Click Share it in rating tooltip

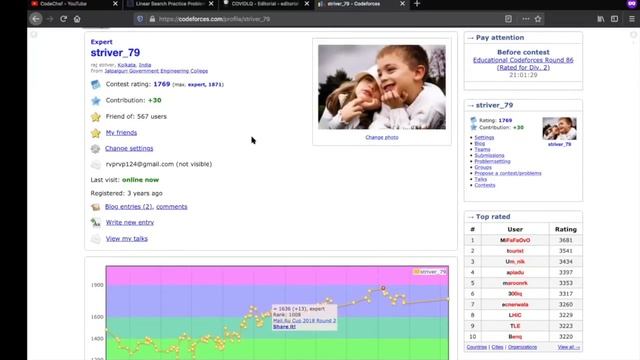click(284, 327)
